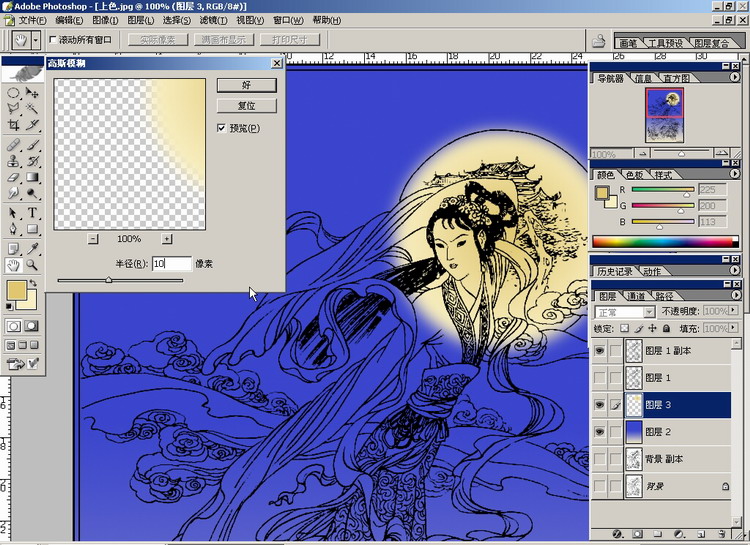Create a new layer icon
The height and width of the screenshot is (545, 750).
coord(701,534)
